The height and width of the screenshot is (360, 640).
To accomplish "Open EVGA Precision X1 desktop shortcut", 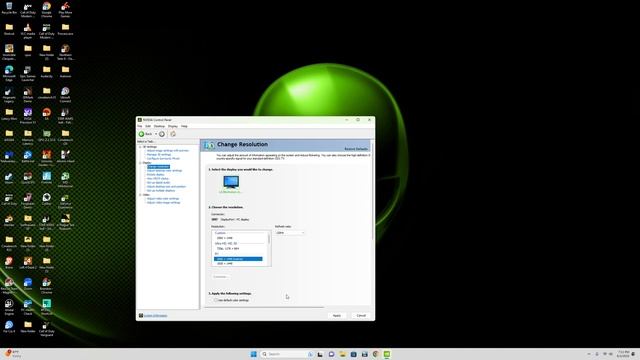I will click(x=28, y=116).
